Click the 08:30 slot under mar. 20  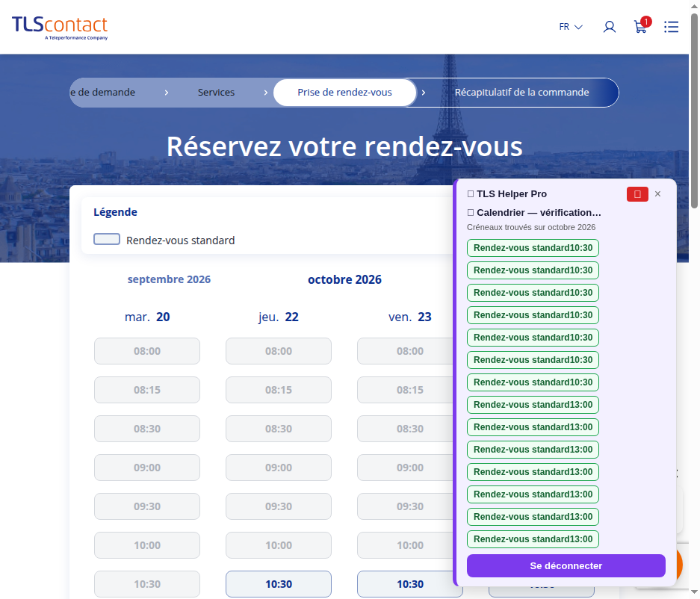147,429
